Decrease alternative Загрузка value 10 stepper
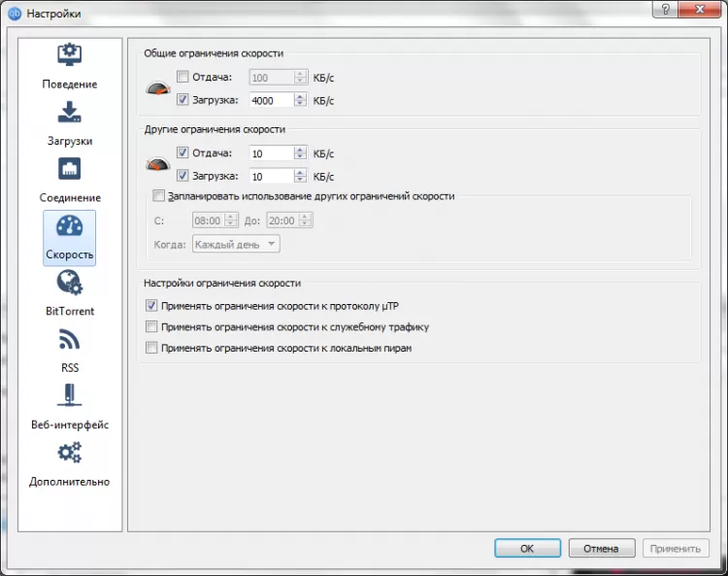 300,180
